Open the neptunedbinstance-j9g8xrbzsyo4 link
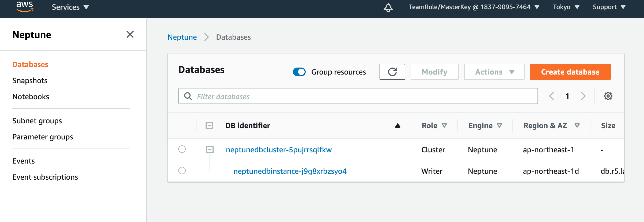 point(290,171)
